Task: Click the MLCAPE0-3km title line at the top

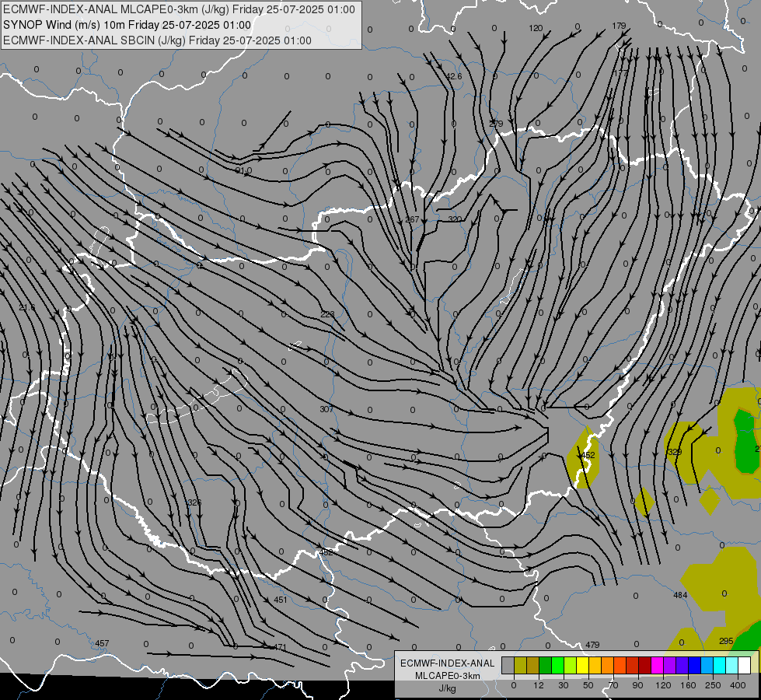Action: (x=179, y=9)
